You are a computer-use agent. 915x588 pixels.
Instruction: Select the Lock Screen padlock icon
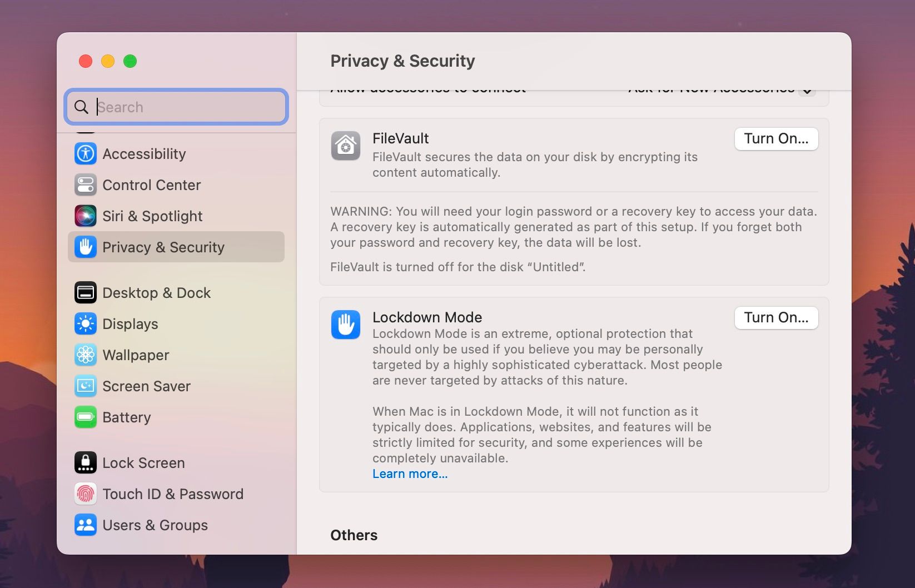pos(84,463)
